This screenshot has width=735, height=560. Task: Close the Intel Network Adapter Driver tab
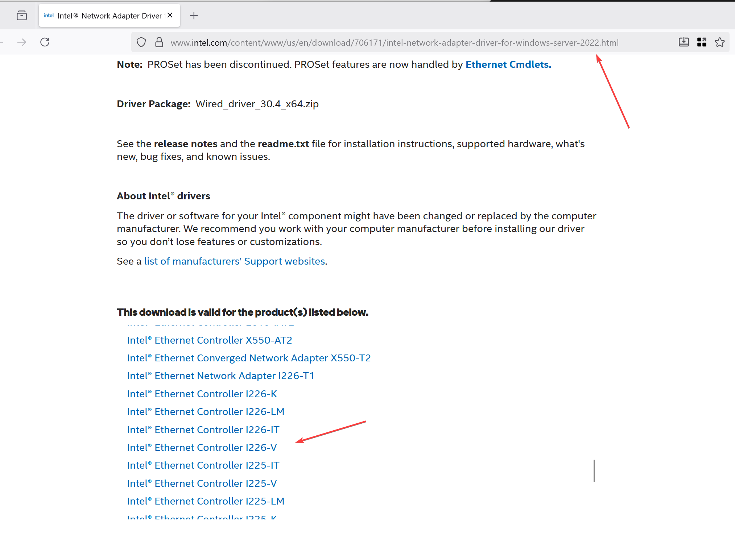[x=170, y=15]
